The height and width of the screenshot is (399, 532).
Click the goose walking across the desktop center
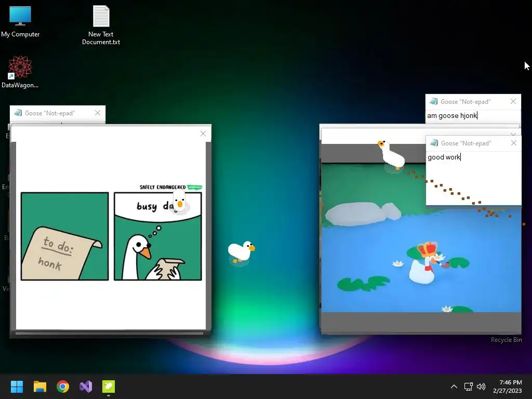pyautogui.click(x=241, y=253)
